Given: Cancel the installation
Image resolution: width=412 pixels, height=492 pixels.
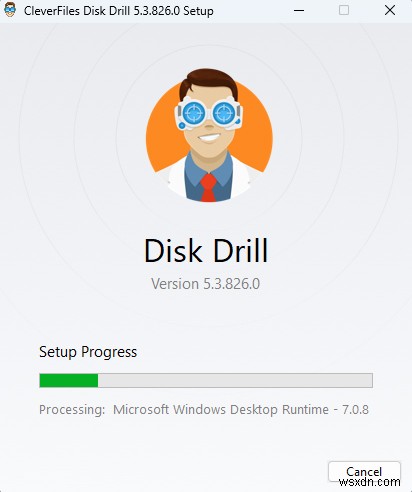Looking at the screenshot, I should (364, 472).
